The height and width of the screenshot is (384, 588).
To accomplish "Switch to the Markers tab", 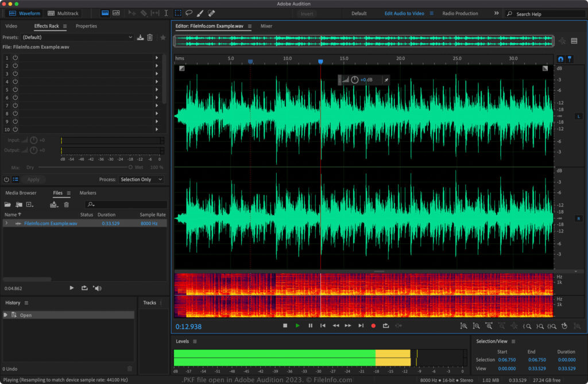I will 88,193.
